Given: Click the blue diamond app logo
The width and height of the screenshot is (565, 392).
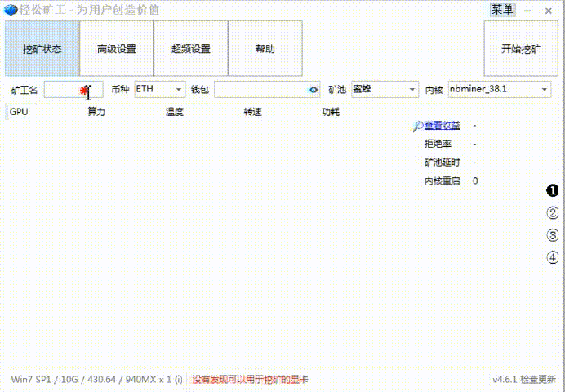Looking at the screenshot, I should 11,10.
